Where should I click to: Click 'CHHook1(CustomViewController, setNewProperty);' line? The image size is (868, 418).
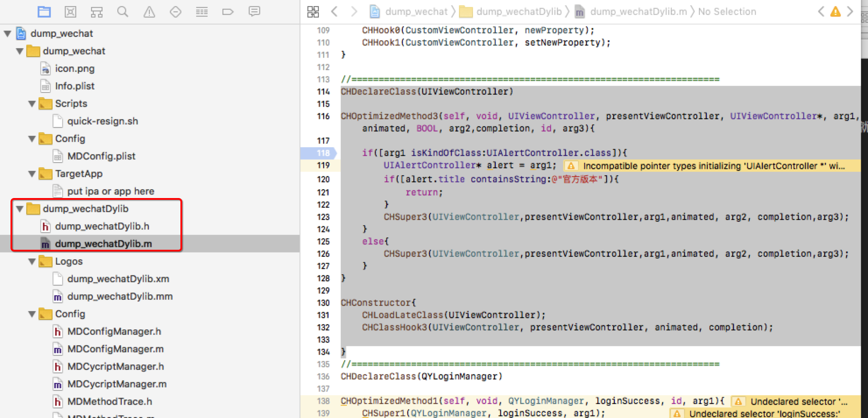(486, 43)
